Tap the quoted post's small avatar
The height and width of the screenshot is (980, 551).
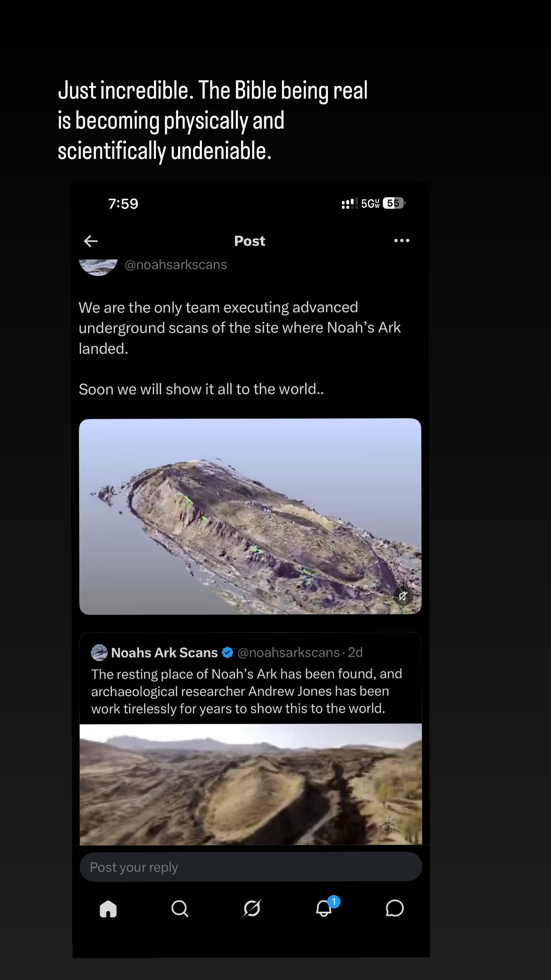[99, 653]
